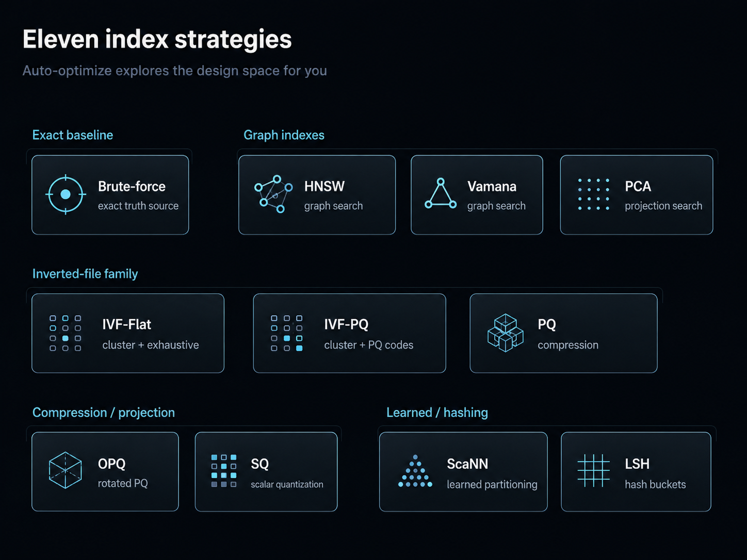This screenshot has height=560, width=747.
Task: Click the HNSW graph nodes icon
Action: point(273,194)
